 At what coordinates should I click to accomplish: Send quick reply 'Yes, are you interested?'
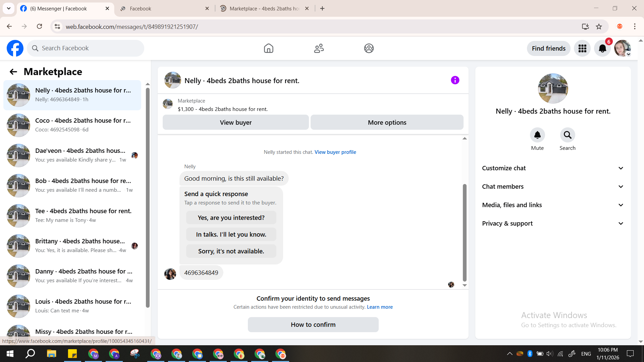[x=231, y=218]
